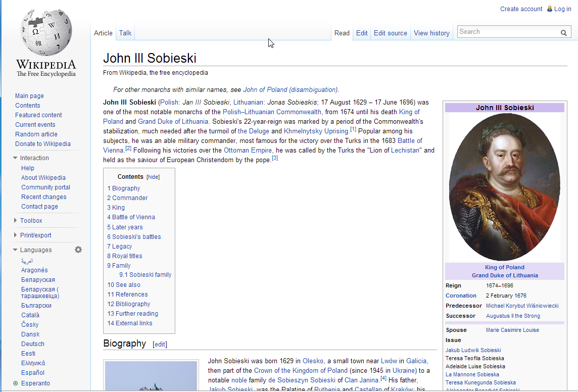Image resolution: width=578 pixels, height=392 pixels.
Task: Open the Khmelnytsky Uprising link
Action: [x=316, y=131]
